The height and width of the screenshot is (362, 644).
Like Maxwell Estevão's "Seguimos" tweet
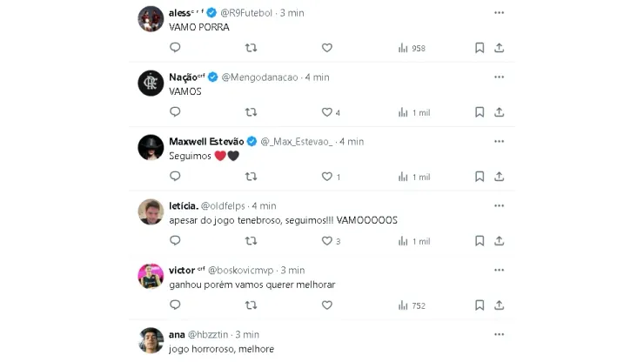tap(327, 177)
